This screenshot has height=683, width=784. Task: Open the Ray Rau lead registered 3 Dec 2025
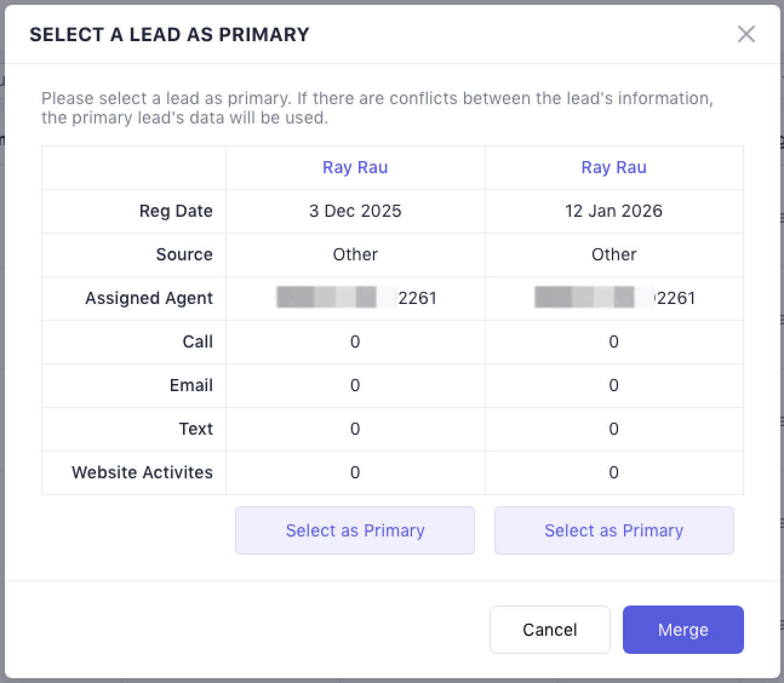(355, 167)
